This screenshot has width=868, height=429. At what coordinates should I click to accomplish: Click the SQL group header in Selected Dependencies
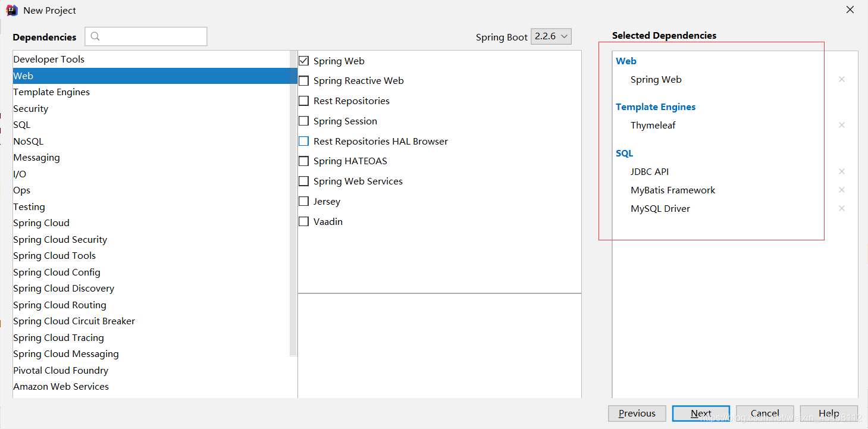tap(624, 153)
